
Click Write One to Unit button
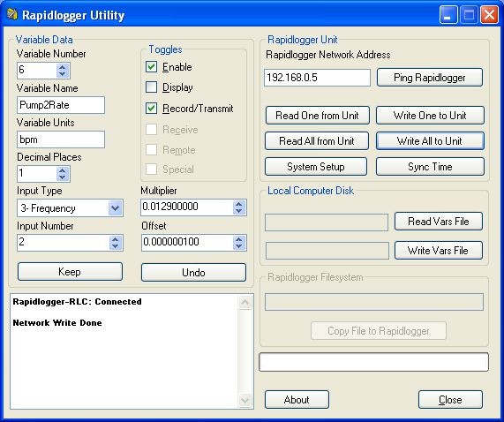click(x=430, y=116)
